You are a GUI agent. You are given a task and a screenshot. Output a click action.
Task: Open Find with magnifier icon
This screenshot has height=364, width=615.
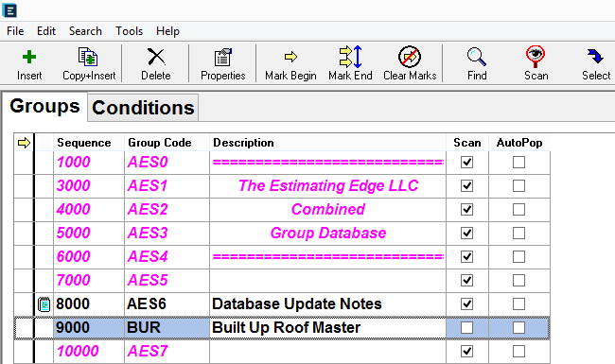(477, 57)
